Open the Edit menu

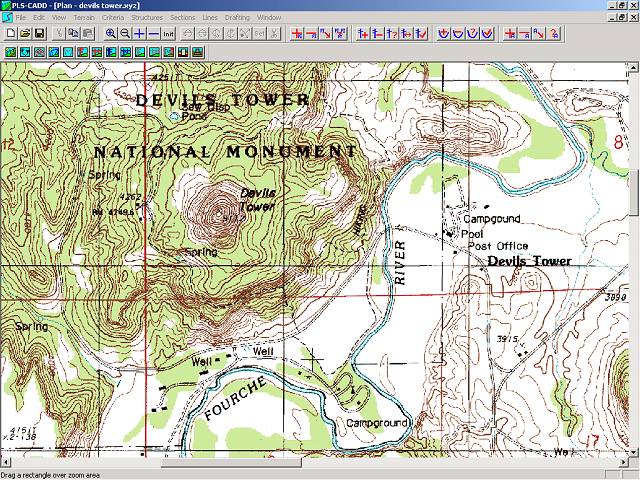point(39,18)
